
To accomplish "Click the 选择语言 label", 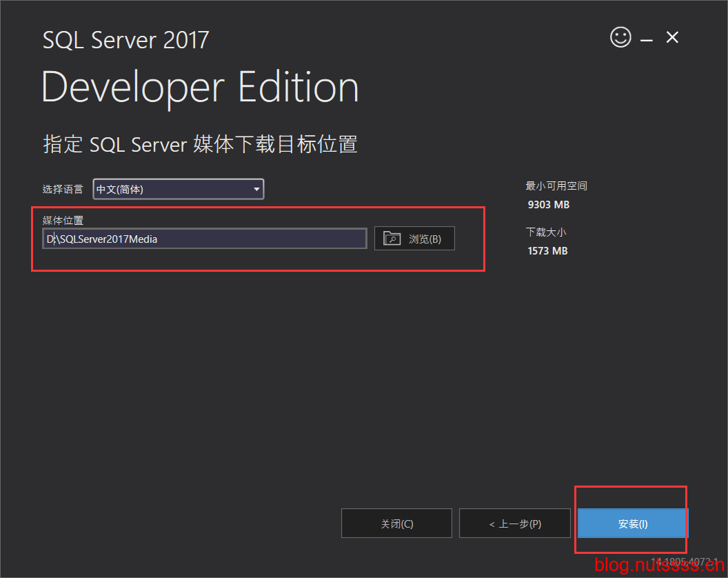I will (x=63, y=189).
